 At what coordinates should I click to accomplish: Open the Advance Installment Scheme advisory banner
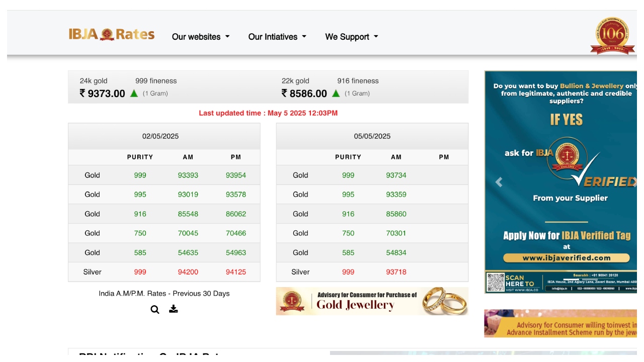tap(560, 323)
